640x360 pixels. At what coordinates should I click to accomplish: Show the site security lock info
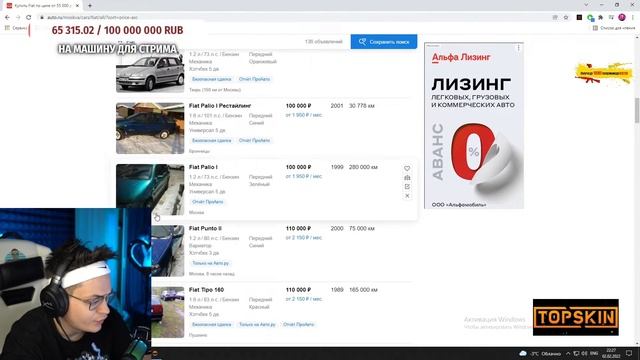[42, 18]
